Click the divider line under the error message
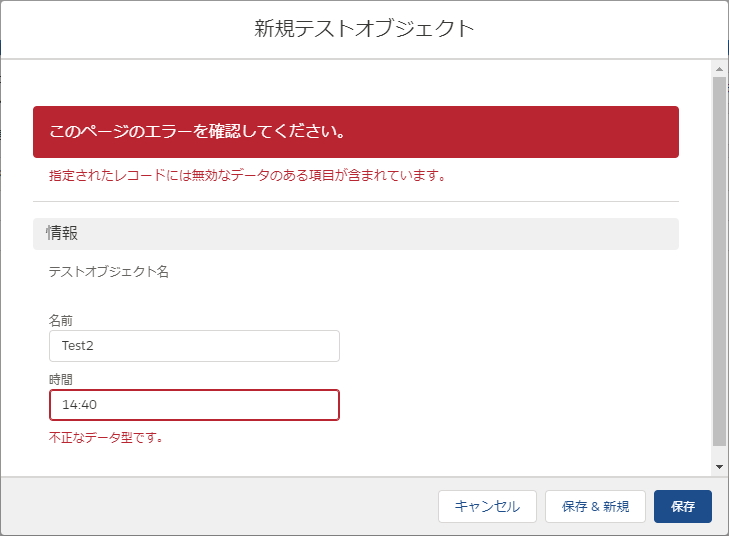The height and width of the screenshot is (536, 729). coord(356,201)
